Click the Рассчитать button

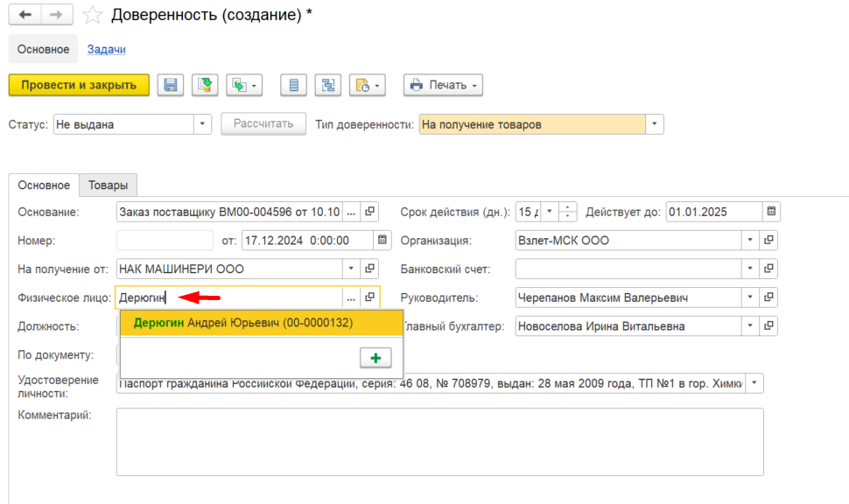tap(263, 123)
